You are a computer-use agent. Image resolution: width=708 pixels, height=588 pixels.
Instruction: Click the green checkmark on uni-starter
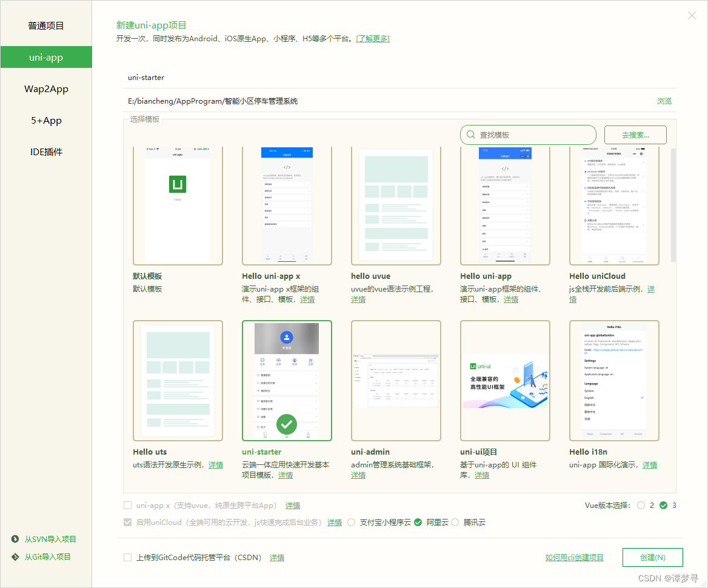[x=287, y=424]
